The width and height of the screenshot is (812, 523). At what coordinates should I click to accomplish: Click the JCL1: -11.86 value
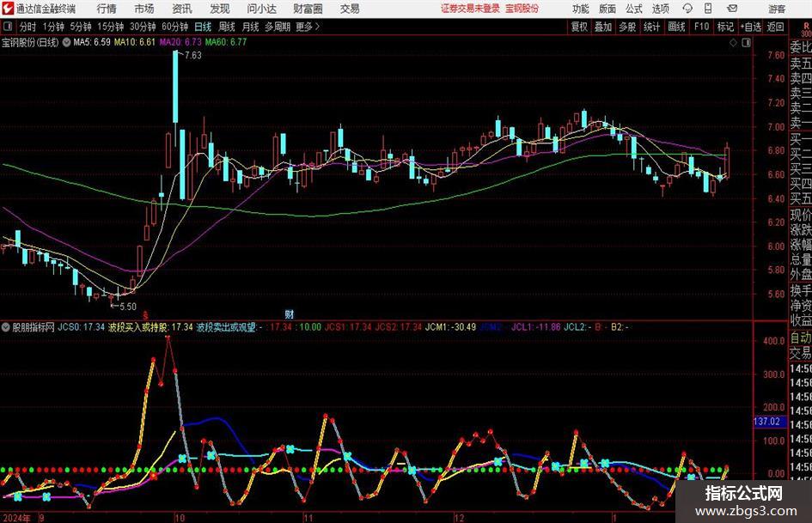pyautogui.click(x=535, y=327)
